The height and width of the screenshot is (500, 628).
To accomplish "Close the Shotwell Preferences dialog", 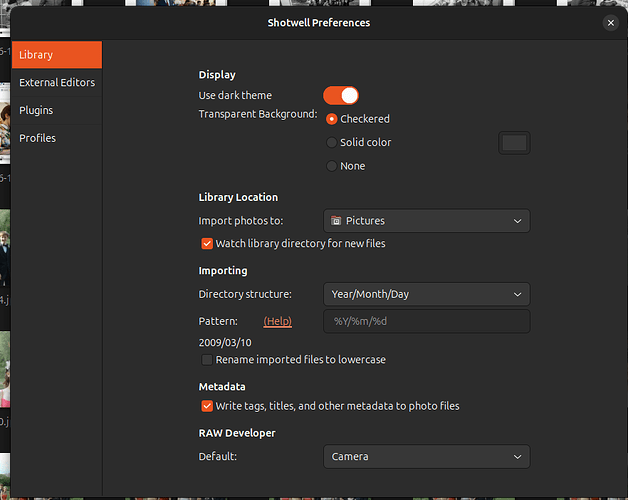I will pyautogui.click(x=611, y=22).
